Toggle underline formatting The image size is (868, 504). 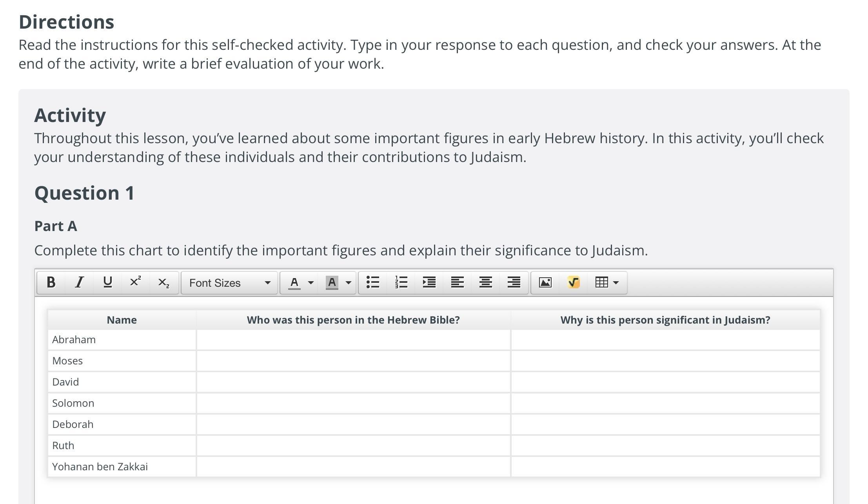coord(107,282)
